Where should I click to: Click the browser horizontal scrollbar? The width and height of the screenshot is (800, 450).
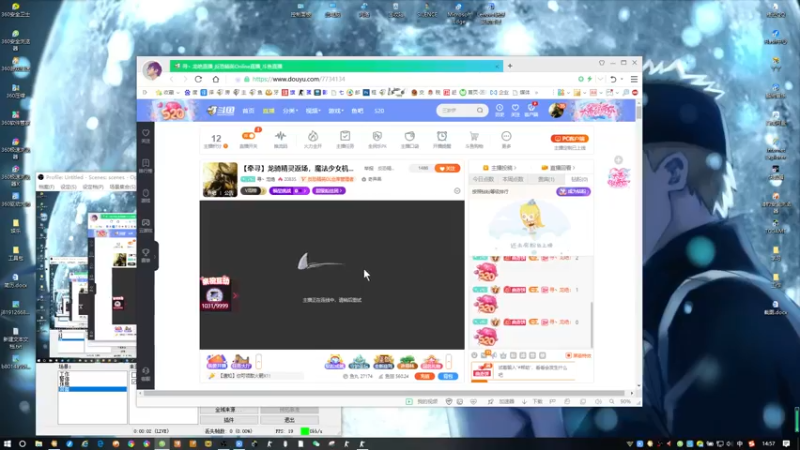pyautogui.click(x=384, y=393)
